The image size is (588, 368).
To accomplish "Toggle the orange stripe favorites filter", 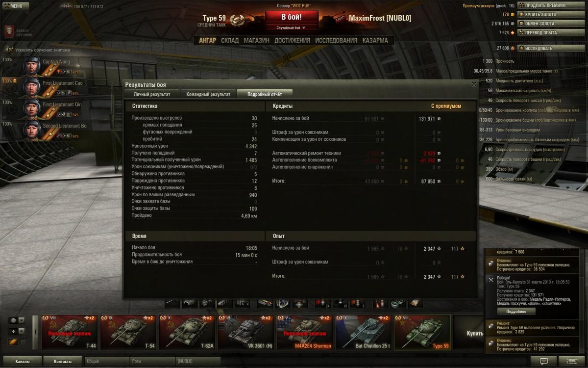I will pyautogui.click(x=13, y=342).
